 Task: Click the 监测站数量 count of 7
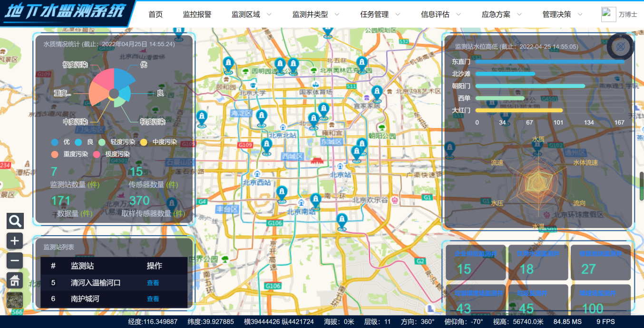[x=54, y=171]
